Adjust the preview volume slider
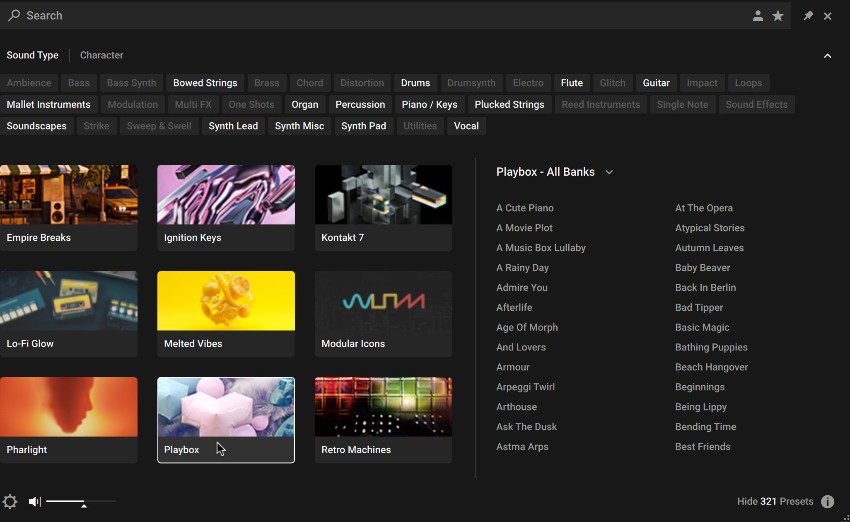850x522 pixels. pyautogui.click(x=81, y=501)
